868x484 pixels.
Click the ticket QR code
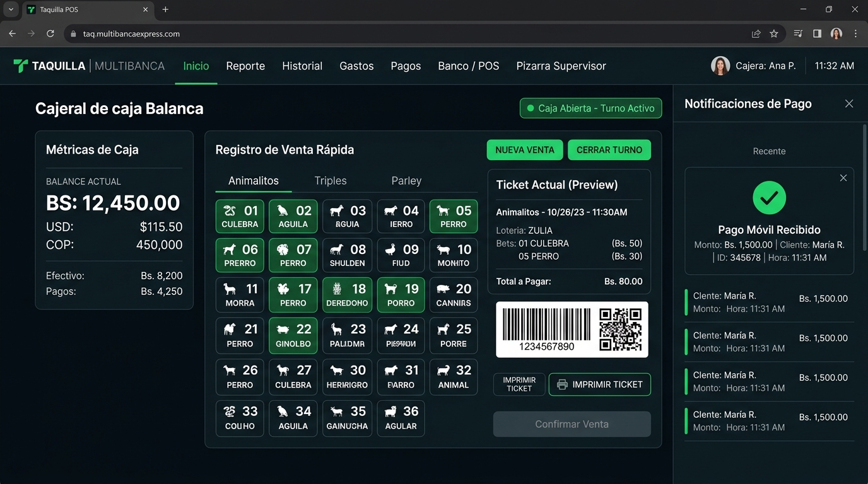[x=621, y=329]
